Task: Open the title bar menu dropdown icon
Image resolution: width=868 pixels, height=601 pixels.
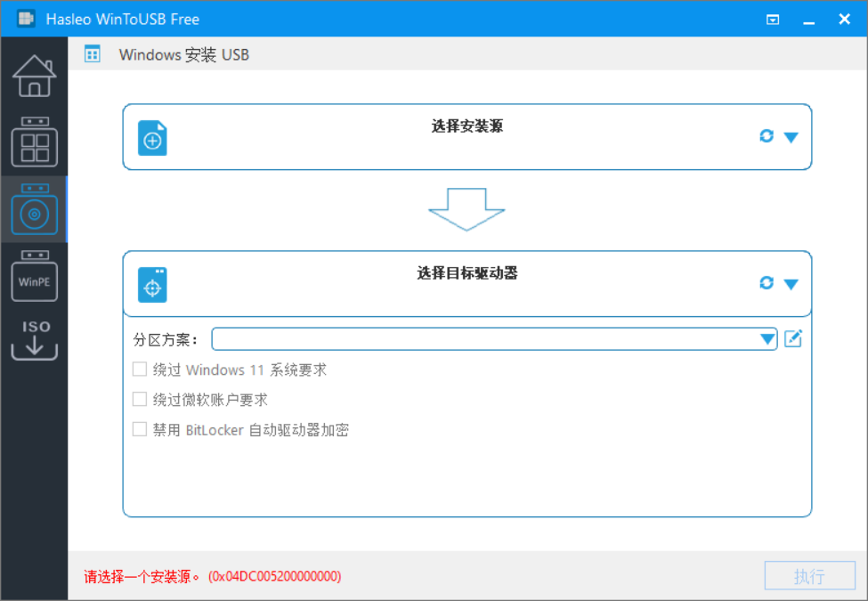Action: coord(773,20)
